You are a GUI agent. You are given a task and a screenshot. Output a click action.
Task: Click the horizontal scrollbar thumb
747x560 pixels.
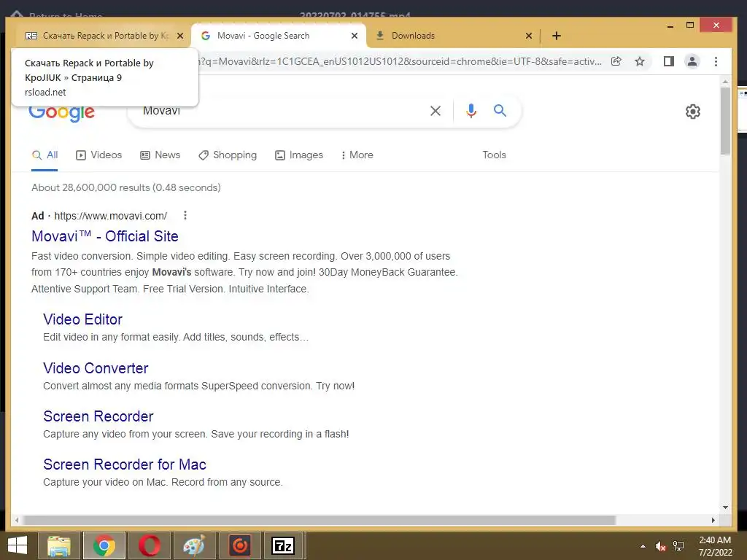320,520
